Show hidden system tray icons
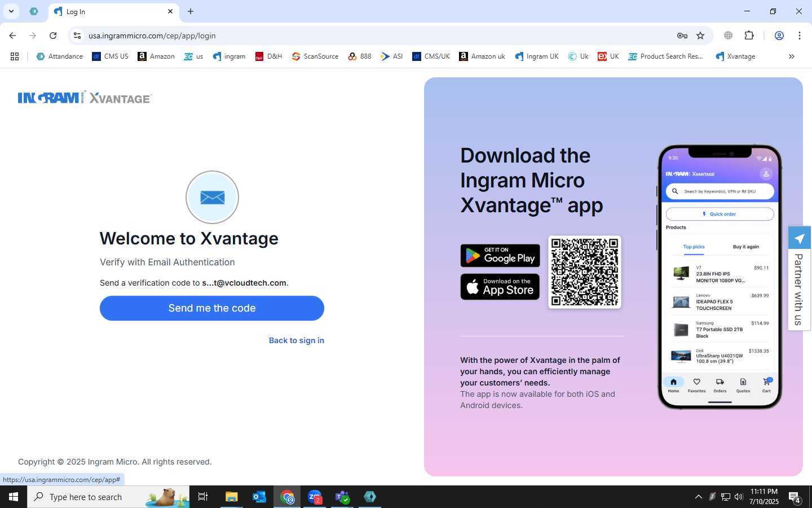This screenshot has width=812, height=508. coord(698,497)
